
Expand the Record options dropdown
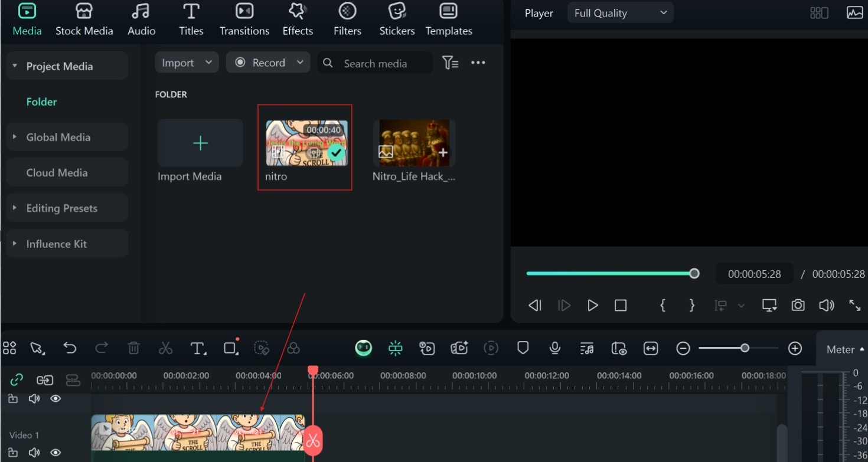pos(300,62)
